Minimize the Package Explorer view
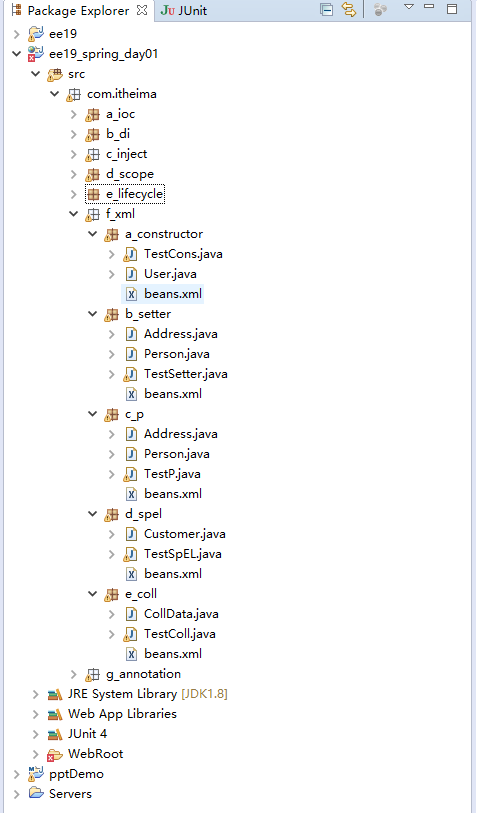478x813 pixels. point(429,7)
